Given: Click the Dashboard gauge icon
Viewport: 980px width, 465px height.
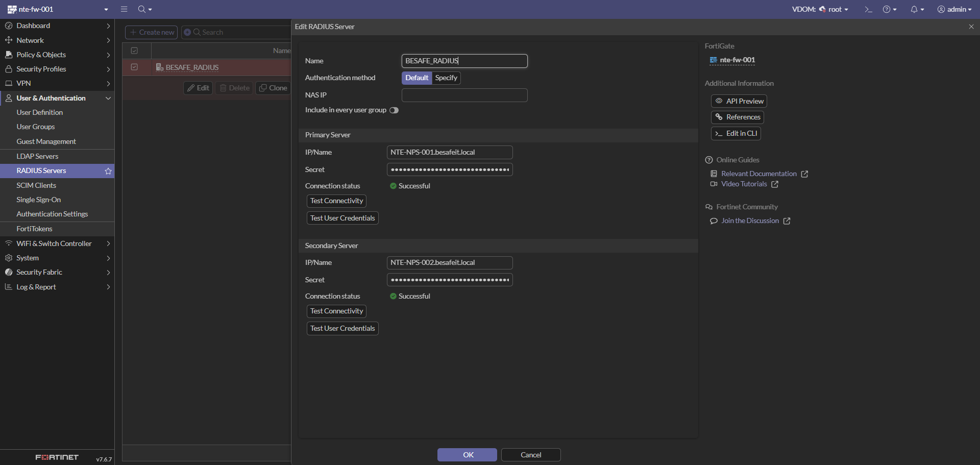Looking at the screenshot, I should [x=9, y=26].
